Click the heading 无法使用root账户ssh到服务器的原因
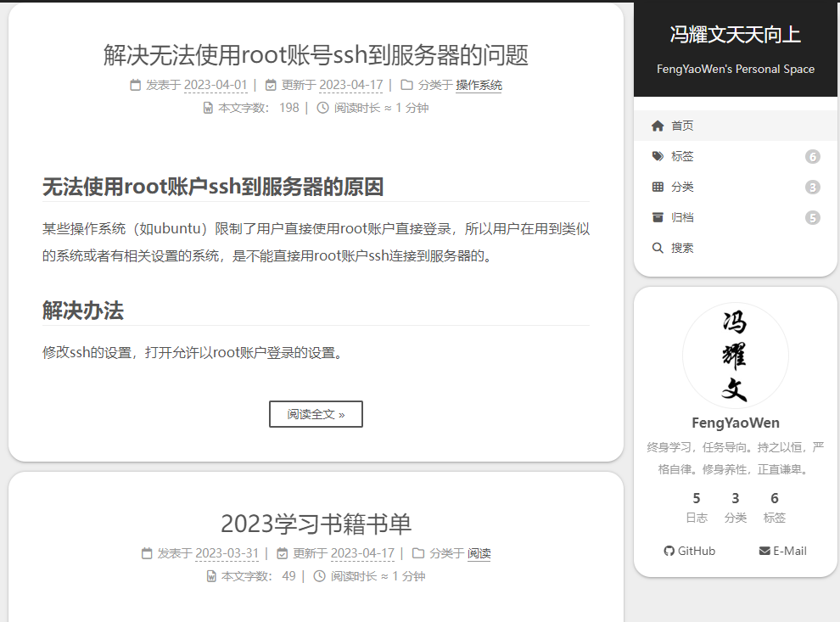 coord(213,187)
